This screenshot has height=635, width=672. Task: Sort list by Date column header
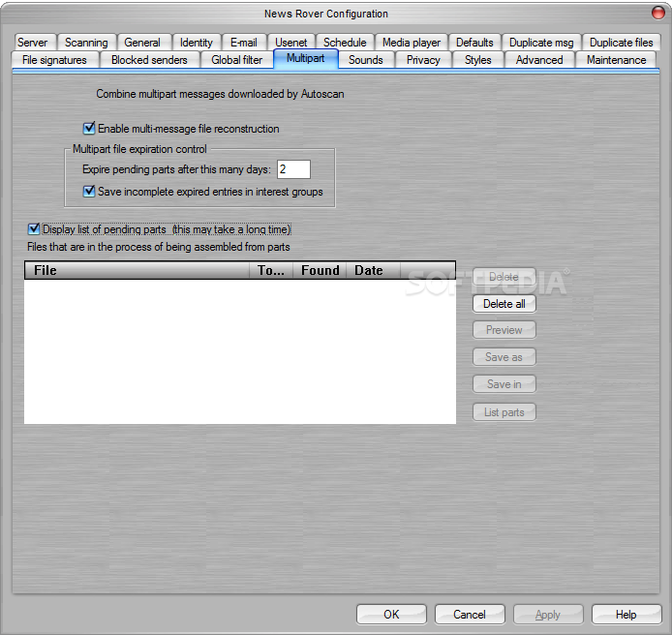374,270
